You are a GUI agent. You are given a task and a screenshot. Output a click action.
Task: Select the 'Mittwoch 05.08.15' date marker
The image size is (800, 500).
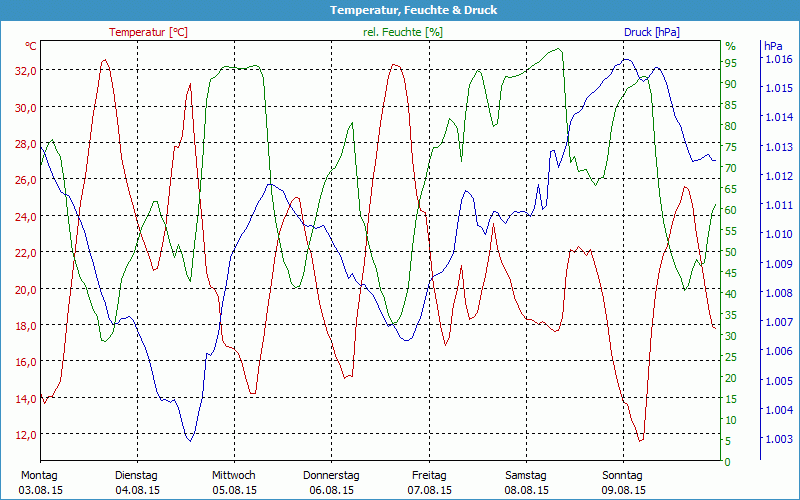click(234, 482)
